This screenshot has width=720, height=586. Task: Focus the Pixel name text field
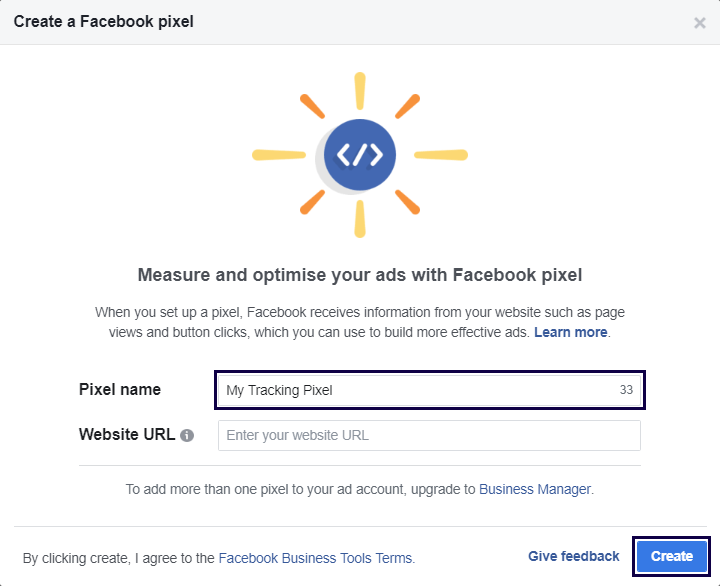(x=415, y=390)
